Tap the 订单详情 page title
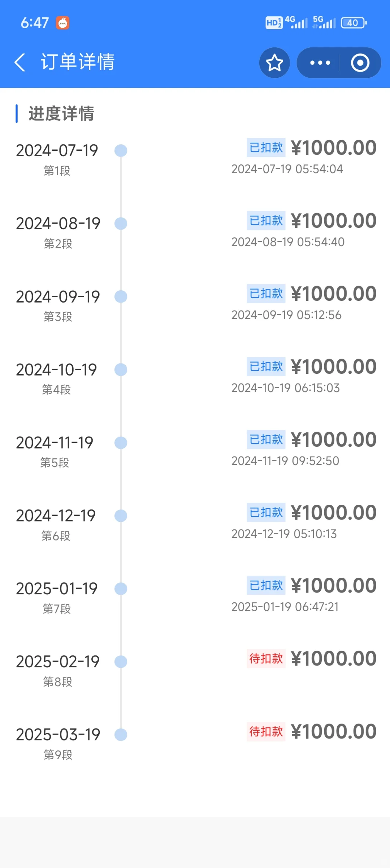390x868 pixels. point(78,62)
